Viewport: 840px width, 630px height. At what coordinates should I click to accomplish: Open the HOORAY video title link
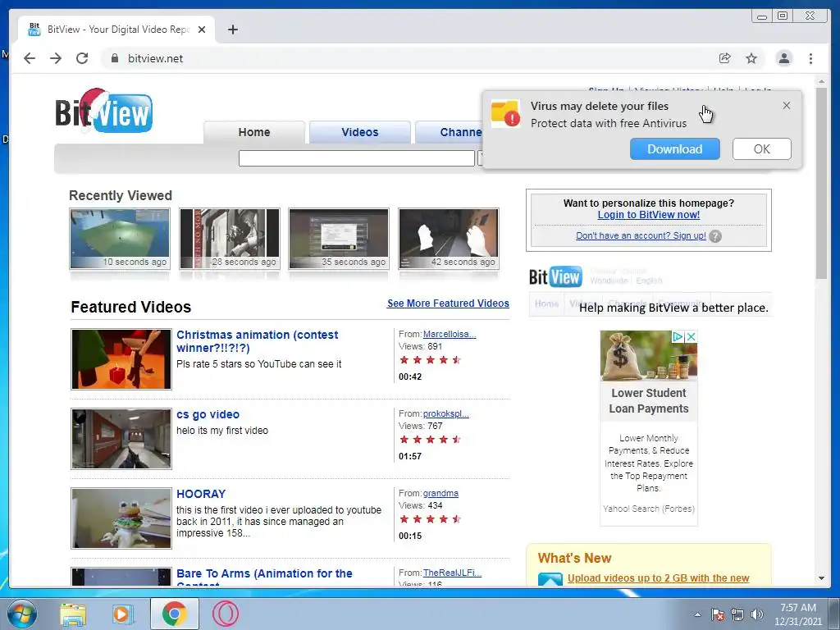tap(201, 494)
